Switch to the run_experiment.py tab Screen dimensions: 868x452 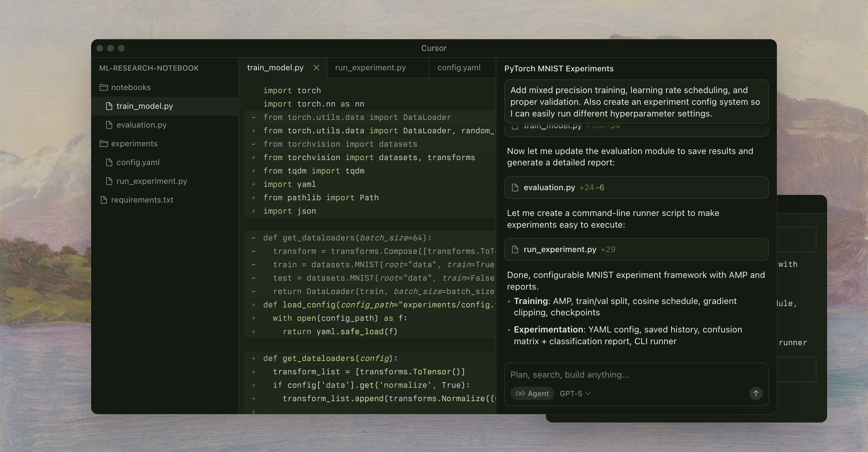point(370,68)
